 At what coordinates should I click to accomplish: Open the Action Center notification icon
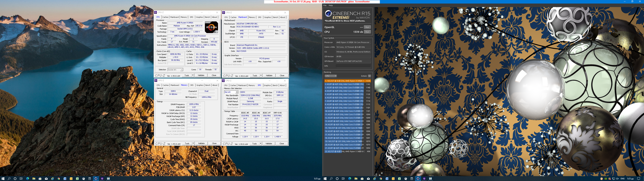coord(638,179)
